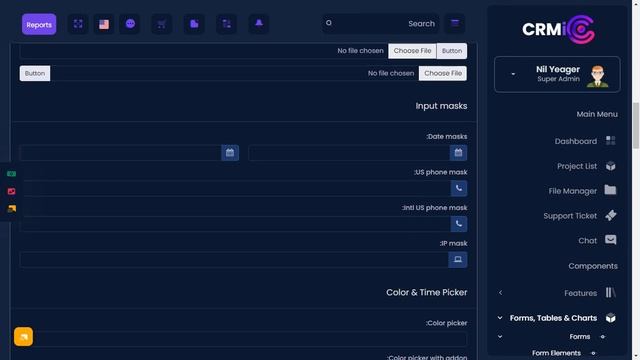The image size is (640, 360).
Task: Click the phone icon of US phone mask
Action: coord(459,188)
